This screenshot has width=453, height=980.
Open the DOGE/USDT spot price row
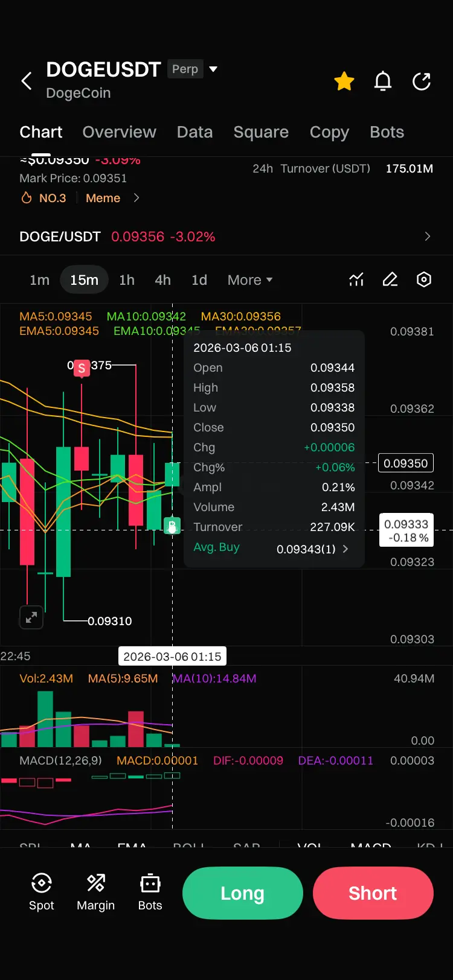[226, 237]
